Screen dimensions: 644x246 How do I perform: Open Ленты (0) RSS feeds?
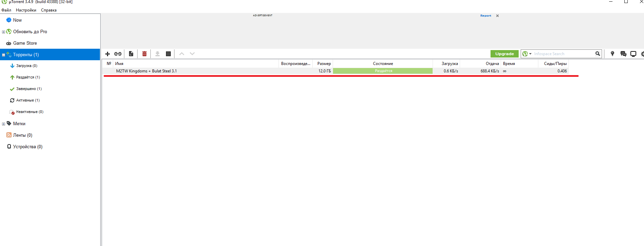click(22, 135)
